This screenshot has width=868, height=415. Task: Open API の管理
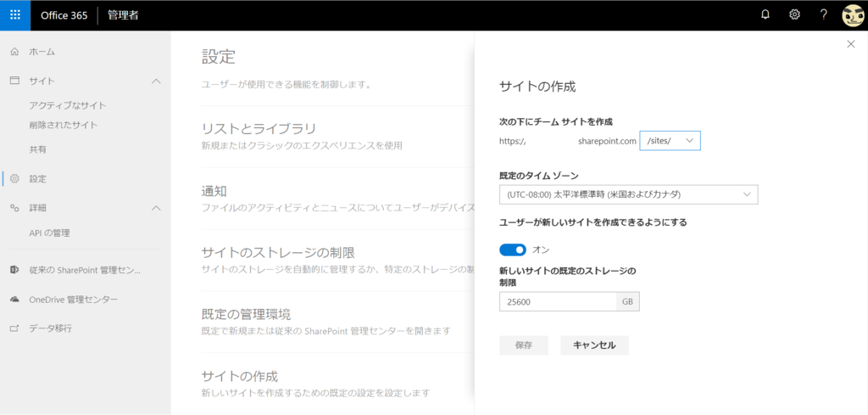click(50, 233)
